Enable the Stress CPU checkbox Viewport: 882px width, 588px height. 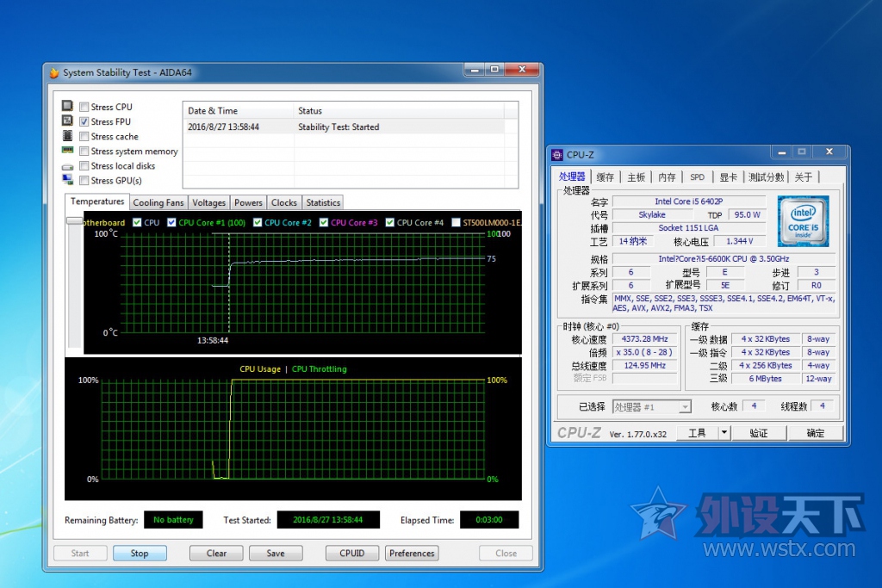coord(84,107)
